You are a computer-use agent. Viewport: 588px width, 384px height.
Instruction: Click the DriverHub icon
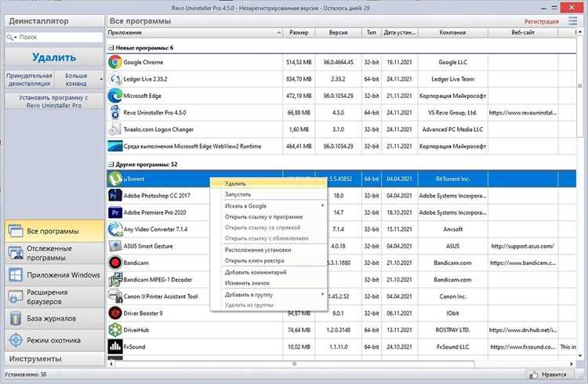coord(115,330)
